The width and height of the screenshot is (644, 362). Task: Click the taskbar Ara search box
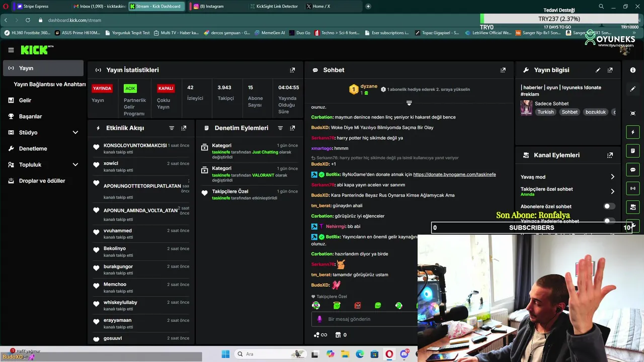coord(271,354)
